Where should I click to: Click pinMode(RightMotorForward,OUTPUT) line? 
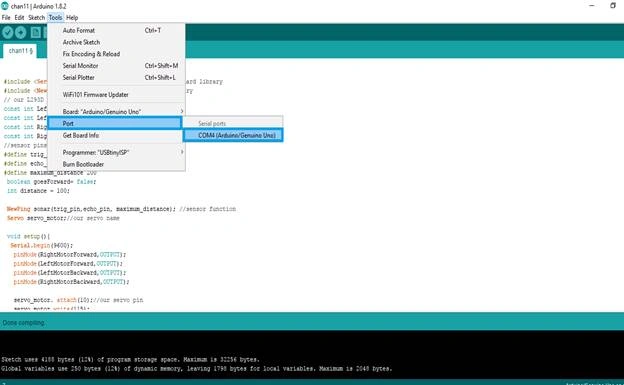(70, 254)
